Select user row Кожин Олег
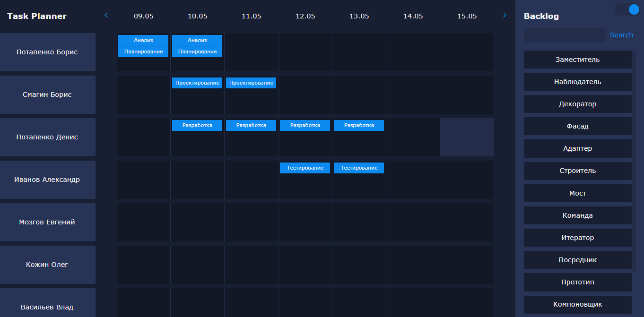 [x=47, y=265]
